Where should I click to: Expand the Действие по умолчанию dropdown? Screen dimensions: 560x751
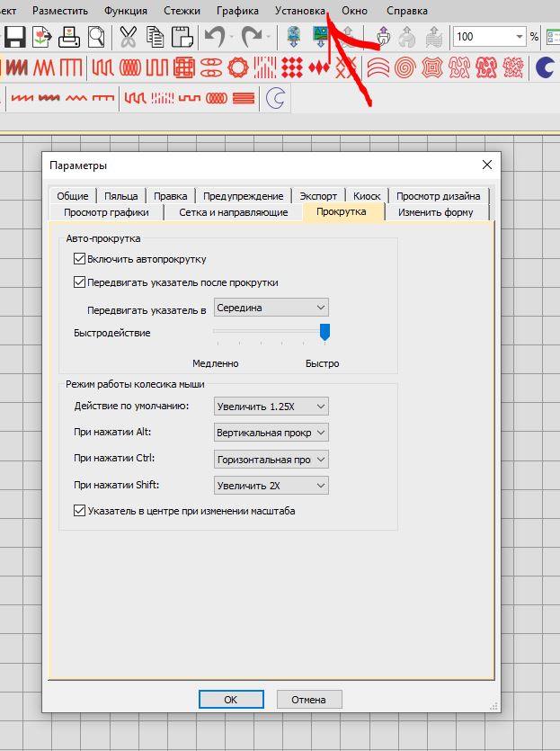pyautogui.click(x=271, y=407)
